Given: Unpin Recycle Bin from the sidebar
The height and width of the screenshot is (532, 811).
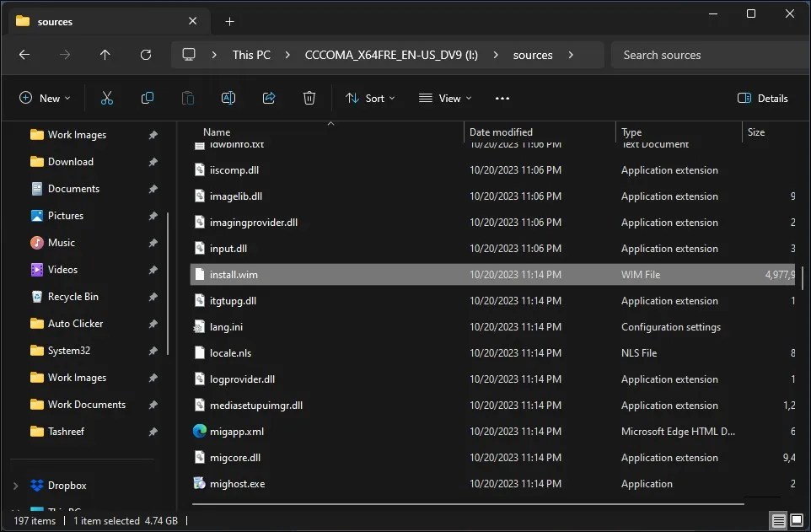Looking at the screenshot, I should coord(153,296).
